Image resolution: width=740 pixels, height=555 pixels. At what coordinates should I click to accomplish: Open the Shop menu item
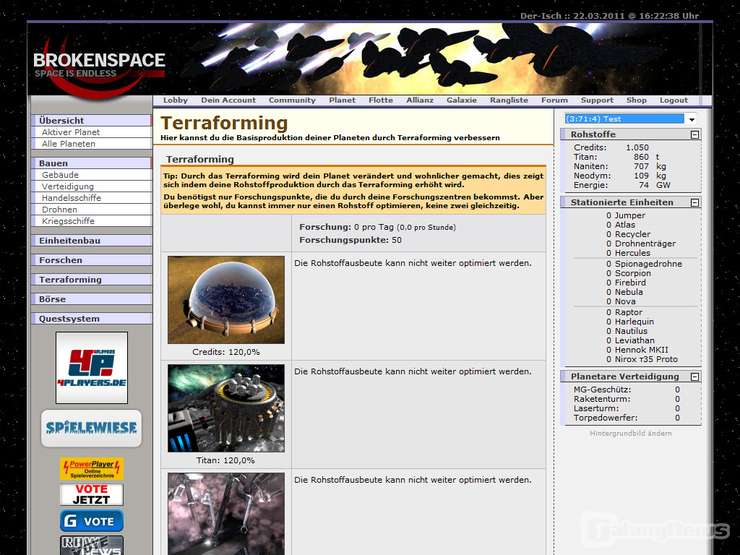click(x=636, y=100)
